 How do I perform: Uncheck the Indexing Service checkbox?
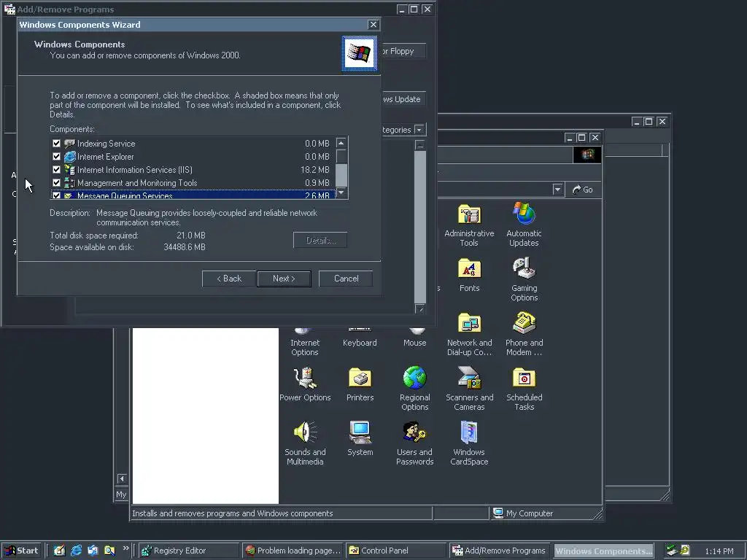(56, 144)
